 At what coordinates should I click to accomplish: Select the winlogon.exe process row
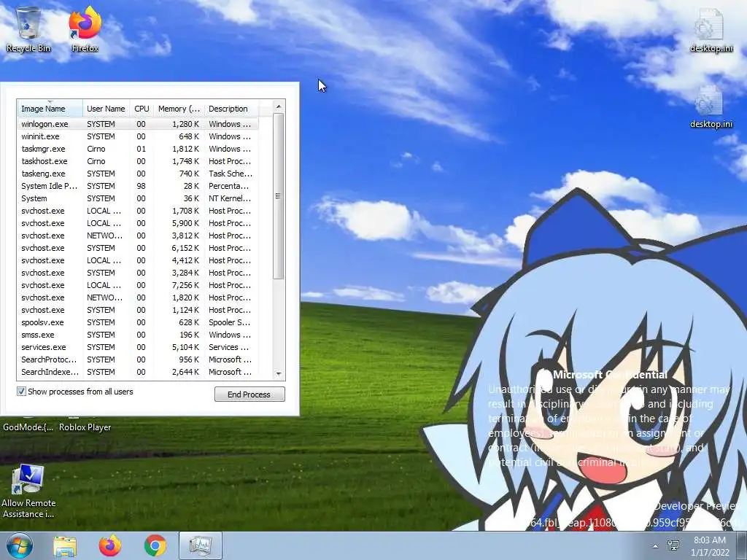click(x=138, y=124)
